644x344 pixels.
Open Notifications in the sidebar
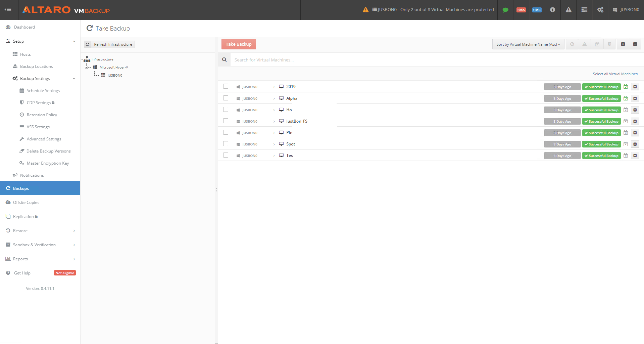32,175
